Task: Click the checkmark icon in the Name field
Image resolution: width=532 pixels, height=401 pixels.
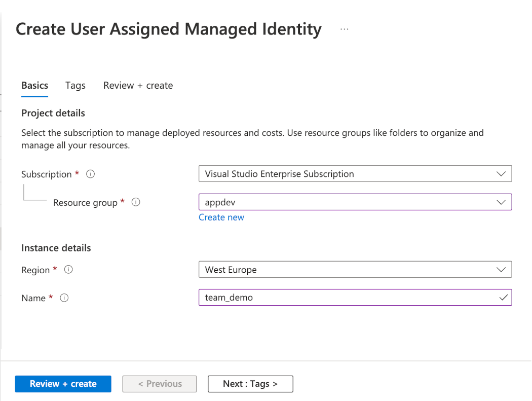Action: 503,298
